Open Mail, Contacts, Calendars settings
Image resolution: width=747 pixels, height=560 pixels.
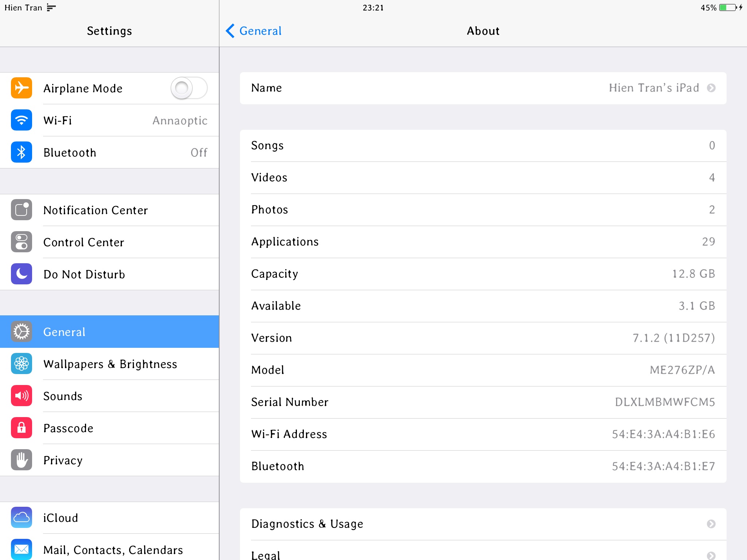click(x=113, y=549)
